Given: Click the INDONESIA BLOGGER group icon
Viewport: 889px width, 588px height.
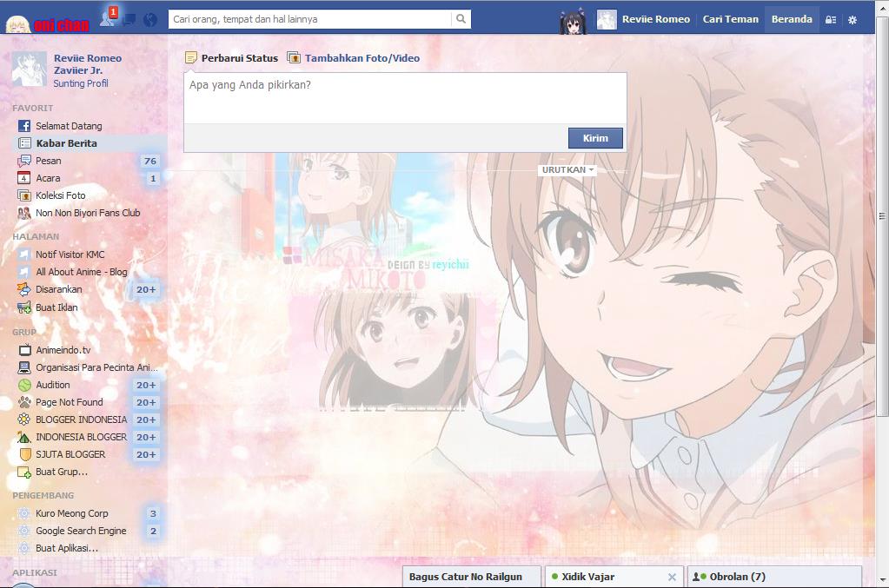Looking at the screenshot, I should (x=23, y=438).
